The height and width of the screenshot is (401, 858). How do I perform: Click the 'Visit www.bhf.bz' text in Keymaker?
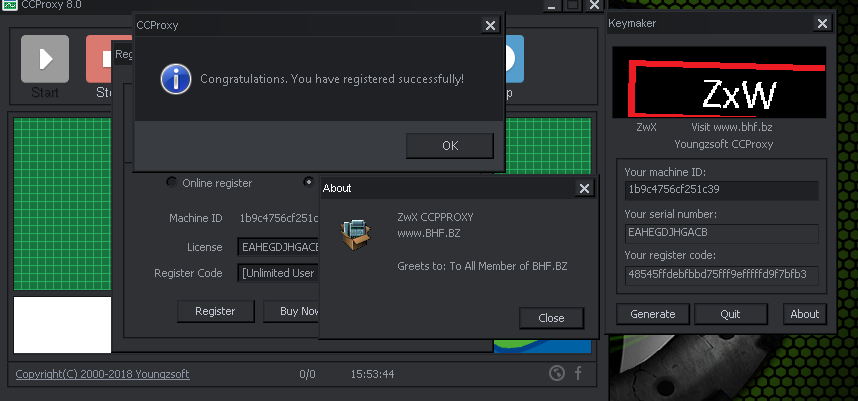pos(732,127)
